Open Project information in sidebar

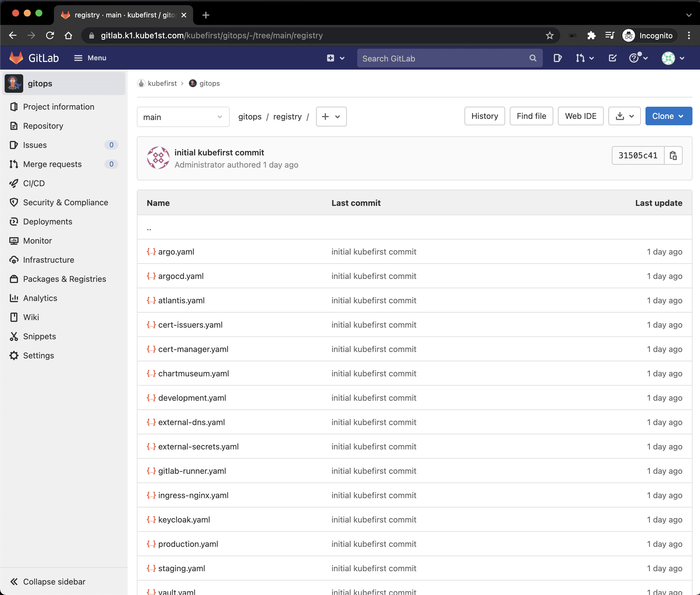[59, 107]
